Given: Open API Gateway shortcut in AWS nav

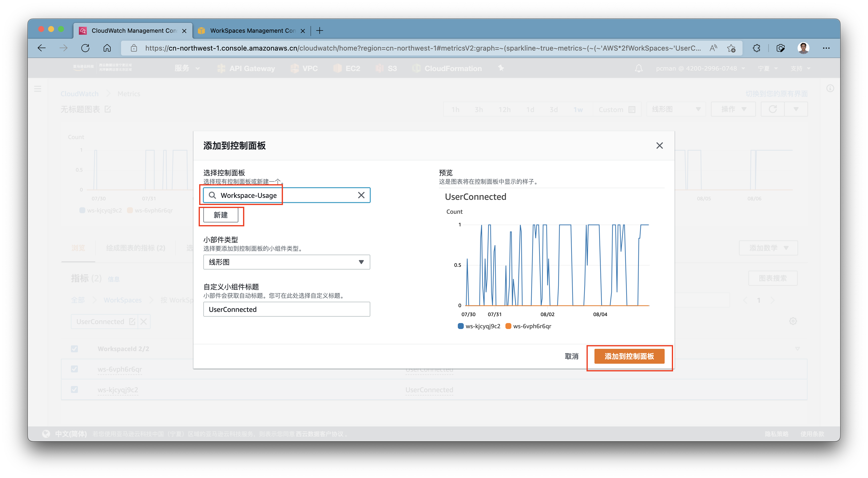Looking at the screenshot, I should (x=246, y=68).
